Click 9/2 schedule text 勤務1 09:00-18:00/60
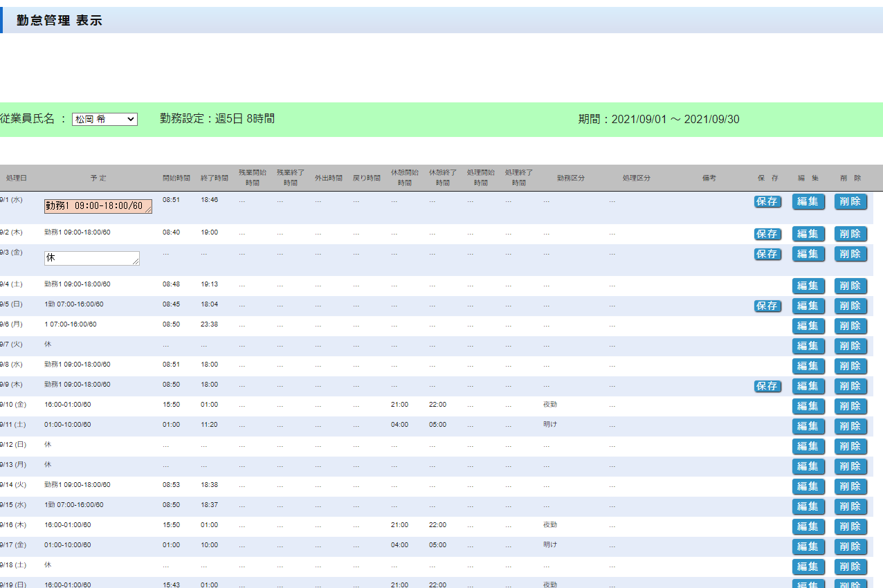 click(x=77, y=232)
